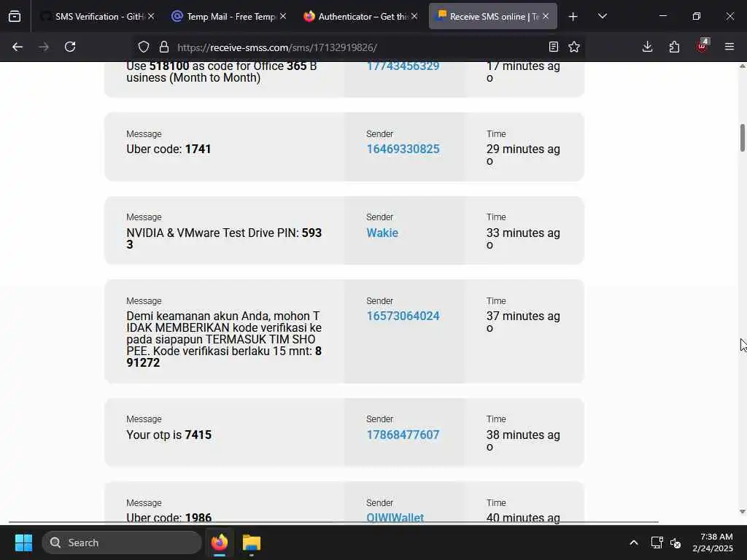Image resolution: width=747 pixels, height=560 pixels.
Task: Reload the current page
Action: (70, 47)
